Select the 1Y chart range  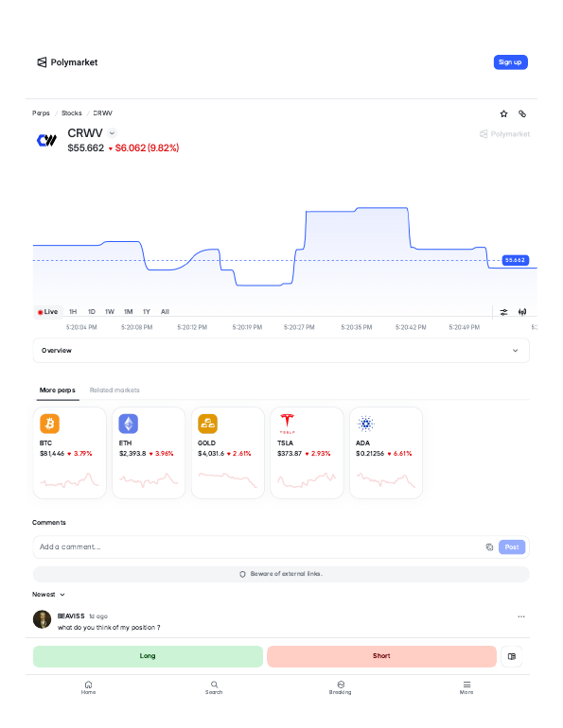pyautogui.click(x=147, y=312)
